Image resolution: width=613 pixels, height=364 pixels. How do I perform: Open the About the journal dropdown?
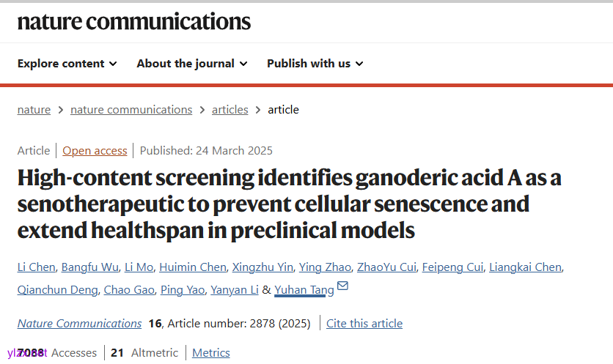[x=192, y=64]
